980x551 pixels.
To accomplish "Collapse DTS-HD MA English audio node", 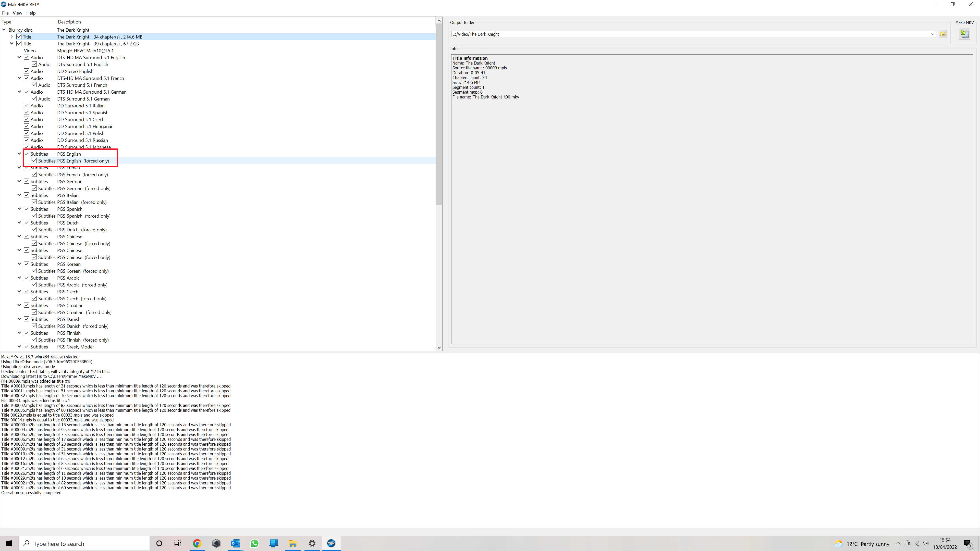I will coord(19,57).
